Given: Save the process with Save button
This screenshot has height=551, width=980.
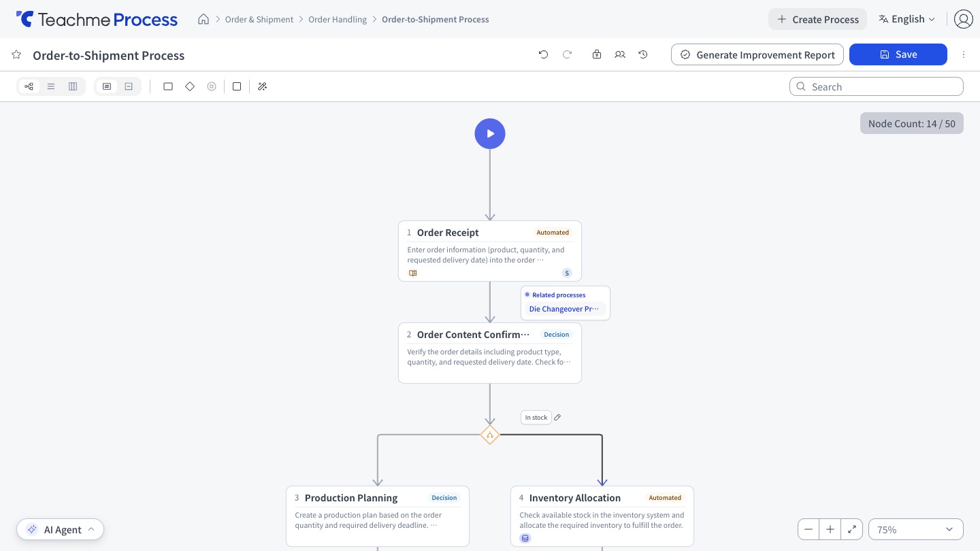Looking at the screenshot, I should [898, 54].
